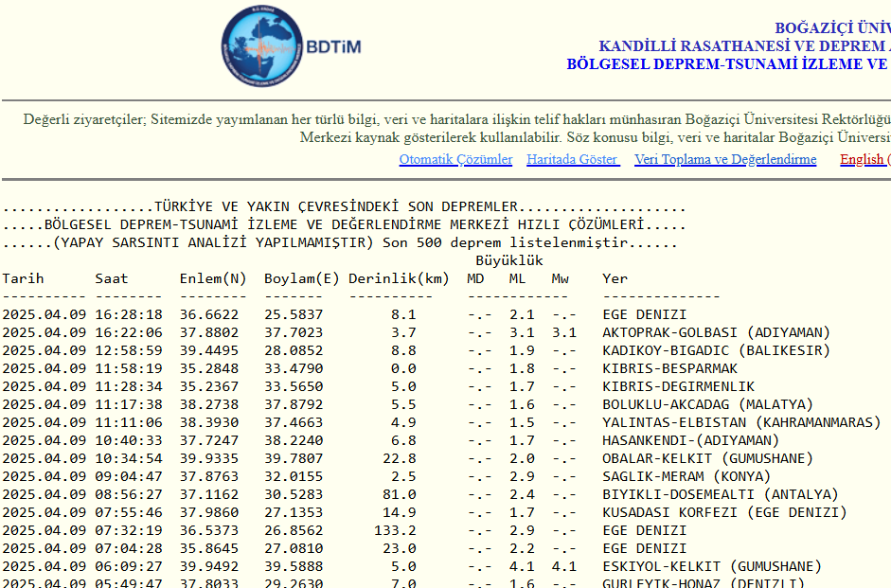
Task: Open the Otomatik Çözümler link
Action: click(x=455, y=159)
